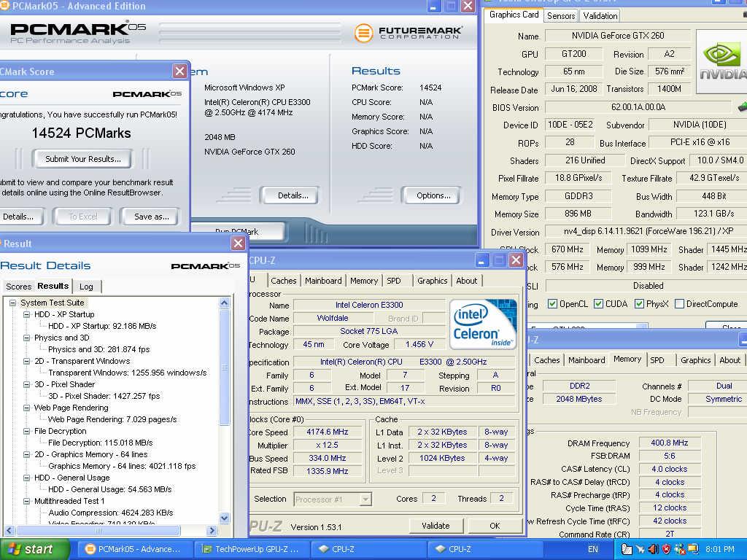747x560 pixels.
Task: Select Web Page Rendering: 7.029 pages/s row
Action: (112, 419)
